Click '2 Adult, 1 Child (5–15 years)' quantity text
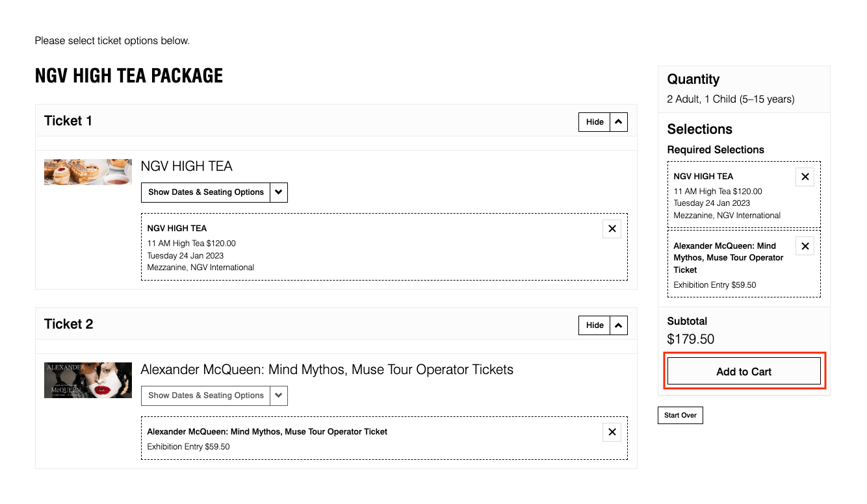Viewport: 867px width, 504px height. 731,99
